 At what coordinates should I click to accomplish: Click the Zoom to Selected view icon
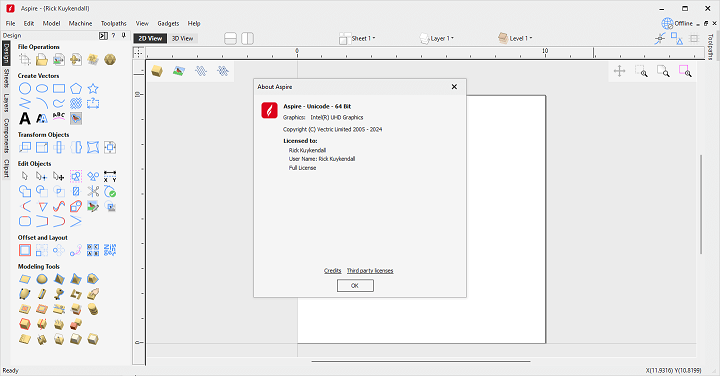click(685, 71)
